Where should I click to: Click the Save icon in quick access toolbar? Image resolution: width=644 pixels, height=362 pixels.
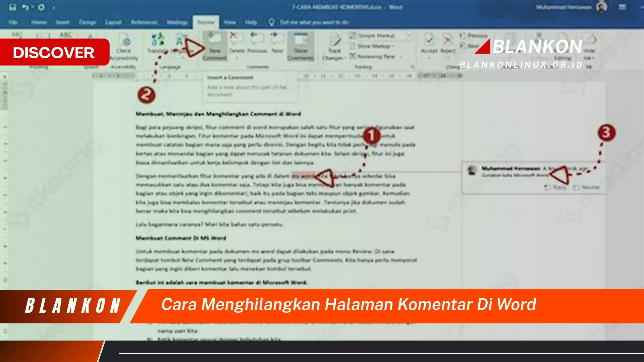point(12,7)
